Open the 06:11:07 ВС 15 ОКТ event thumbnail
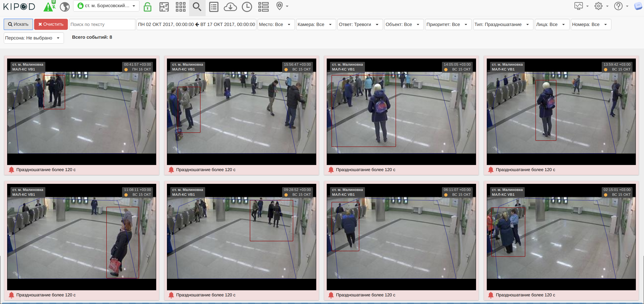This screenshot has width=644, height=304. coord(401,237)
